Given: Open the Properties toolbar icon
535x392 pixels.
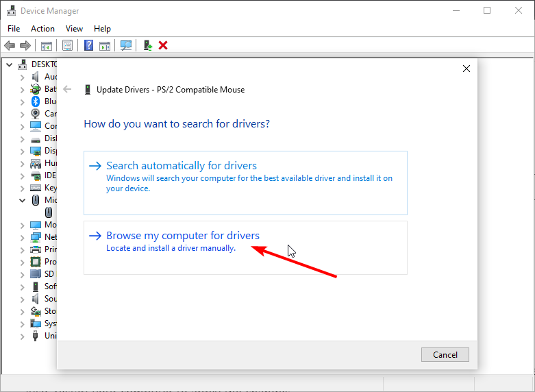Looking at the screenshot, I should tap(68, 45).
